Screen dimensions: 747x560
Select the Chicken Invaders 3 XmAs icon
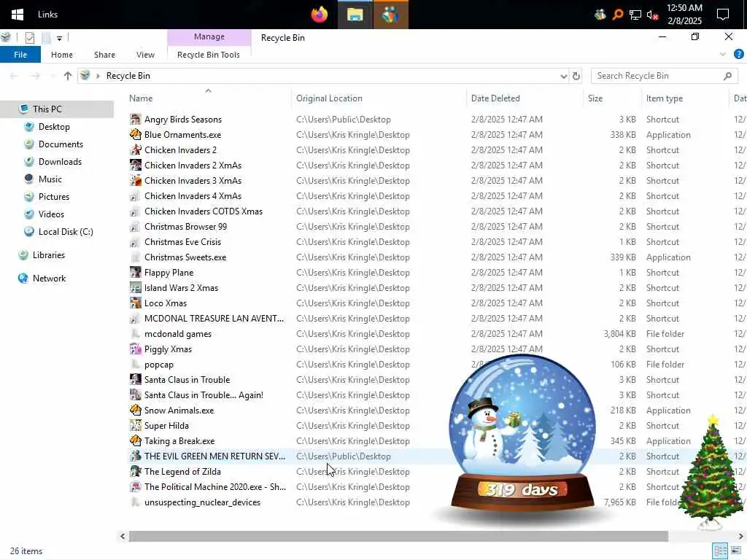[135, 181]
